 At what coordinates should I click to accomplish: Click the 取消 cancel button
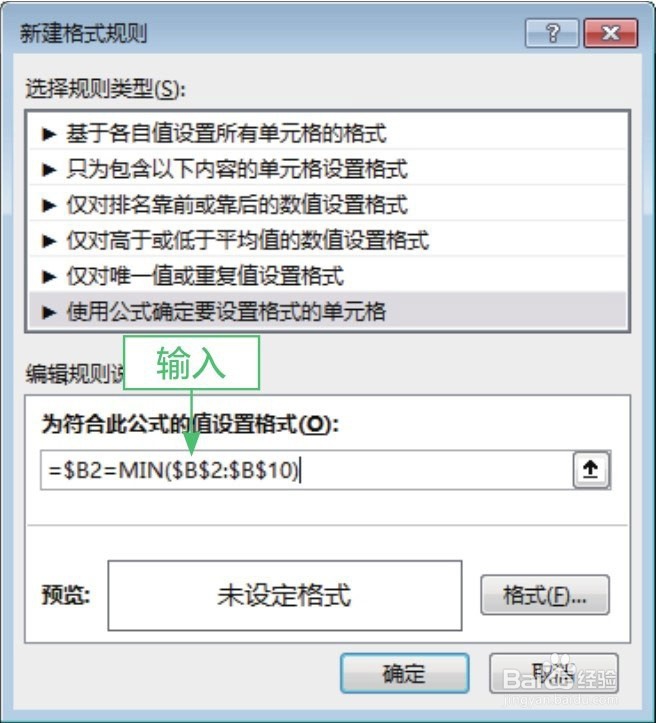[x=553, y=673]
